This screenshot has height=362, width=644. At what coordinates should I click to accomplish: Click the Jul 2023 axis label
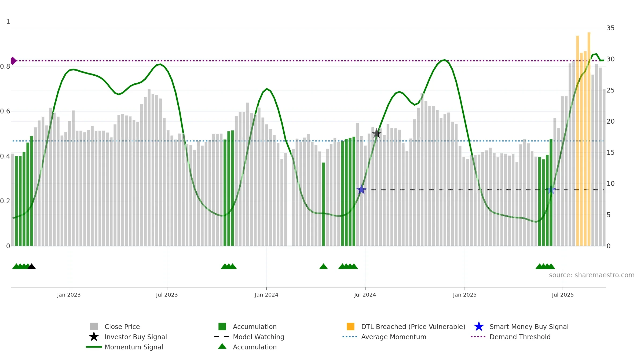[x=167, y=295]
